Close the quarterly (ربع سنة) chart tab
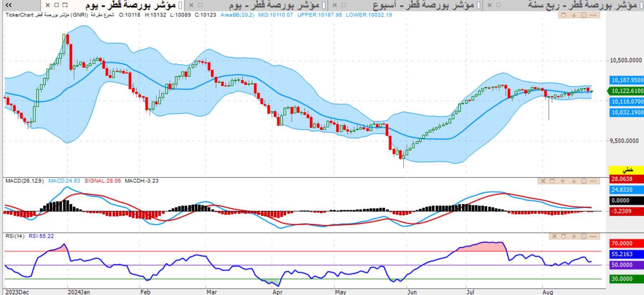Screen dimensions: 644x295 tap(490, 5)
